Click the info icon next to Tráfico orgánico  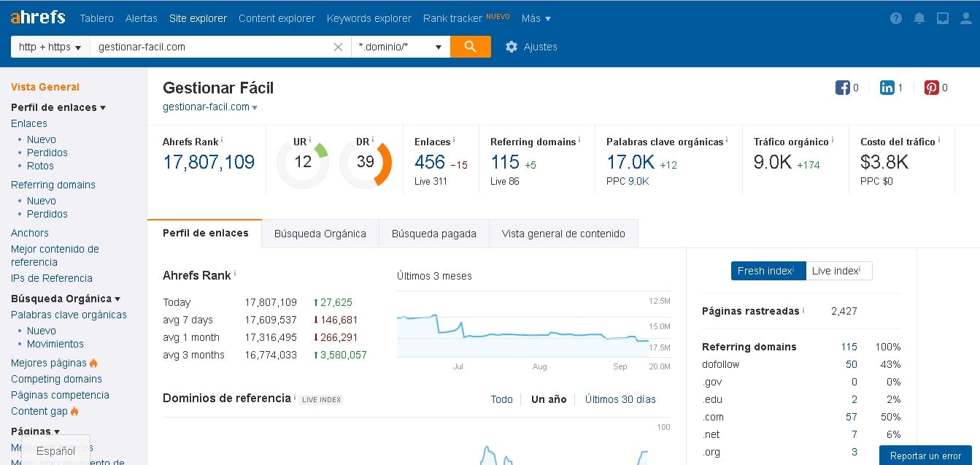(833, 140)
